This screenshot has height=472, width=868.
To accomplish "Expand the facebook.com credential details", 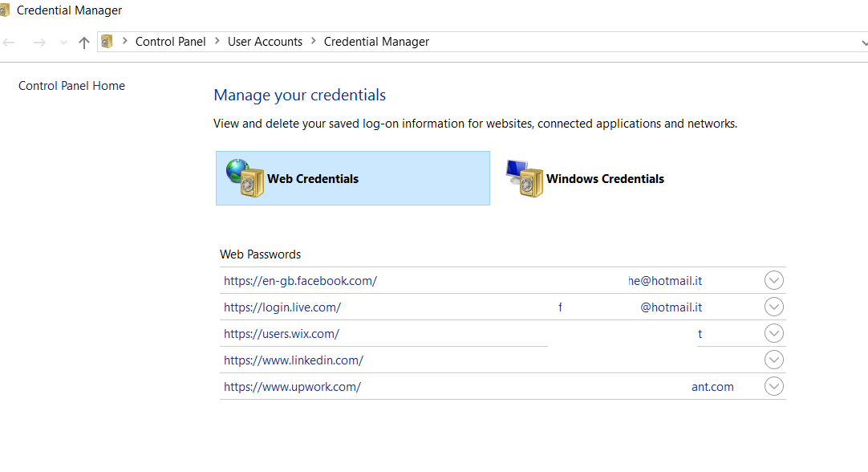I will pos(774,280).
